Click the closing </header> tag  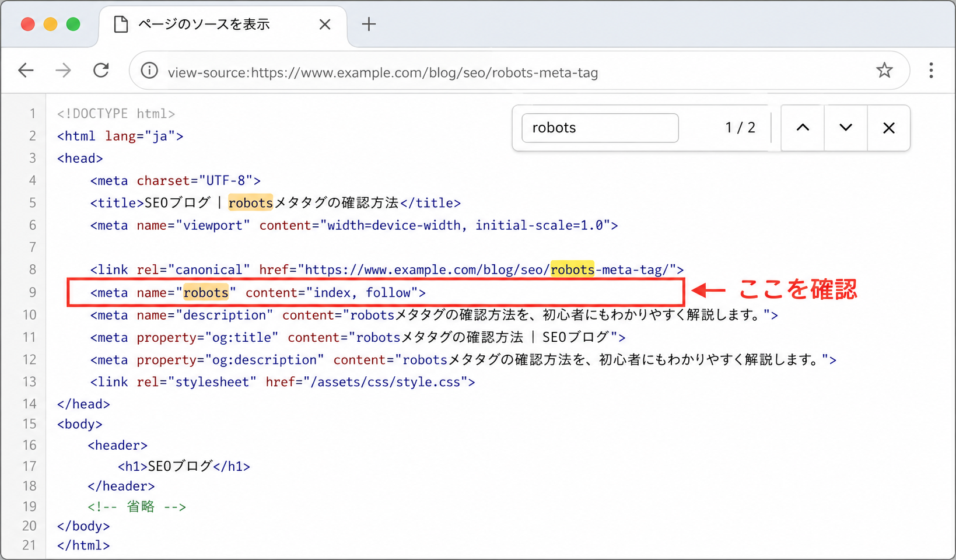[121, 486]
